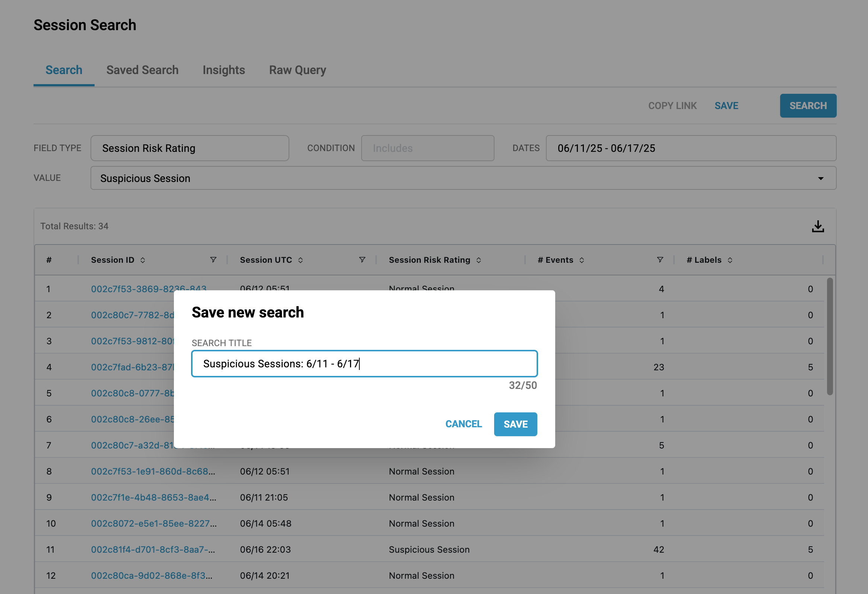Click the download results icon
The height and width of the screenshot is (594, 868).
point(818,226)
